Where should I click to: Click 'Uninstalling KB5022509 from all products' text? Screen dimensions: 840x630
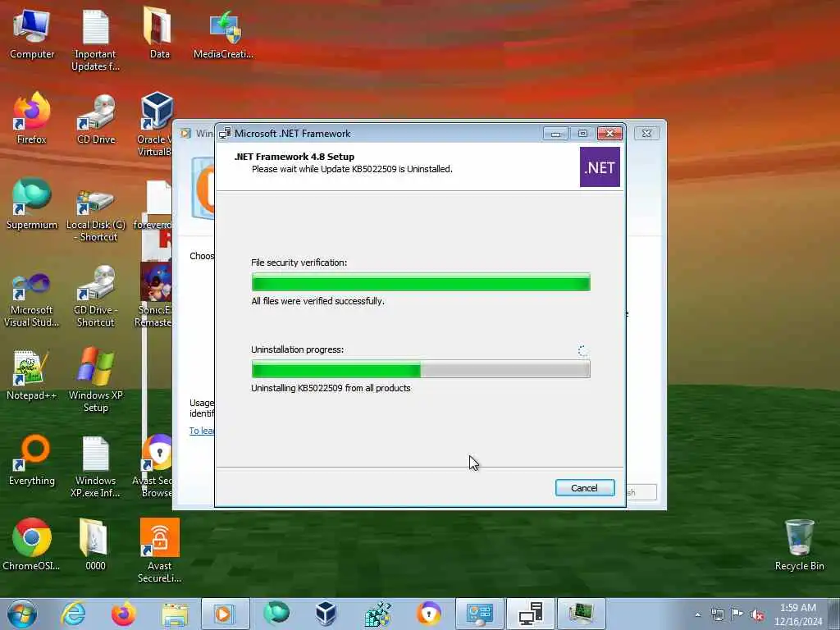point(331,388)
